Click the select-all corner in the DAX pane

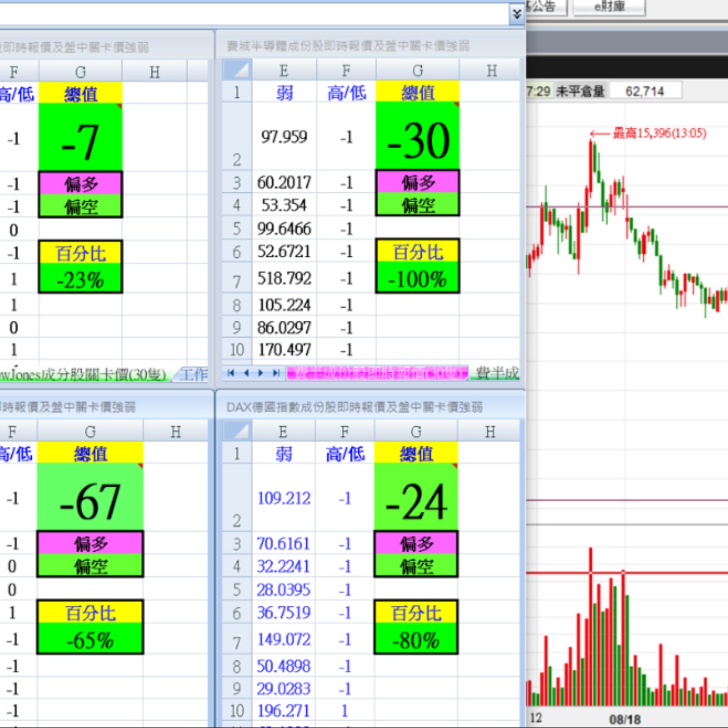pyautogui.click(x=237, y=431)
